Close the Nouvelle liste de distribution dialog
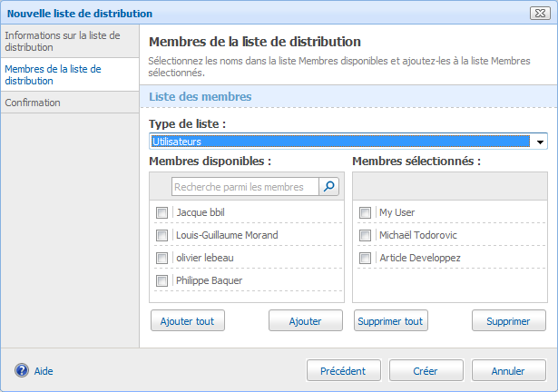Screen dimensions: 558x392 coord(540,14)
